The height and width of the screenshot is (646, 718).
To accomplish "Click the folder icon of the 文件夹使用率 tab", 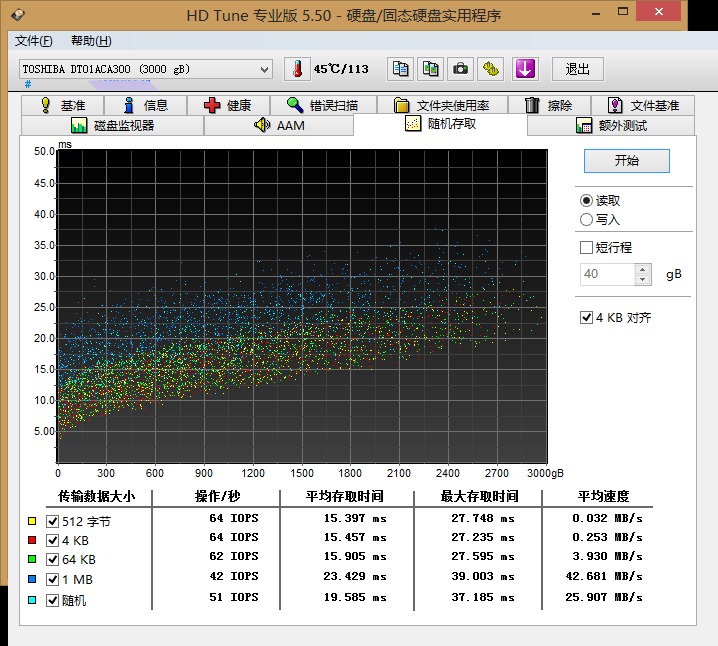I will coord(401,105).
